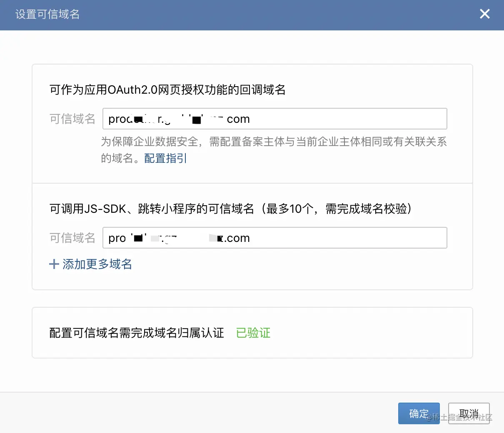This screenshot has height=433, width=504.
Task: Focus the OAuth2.0 callback domain input
Action: [333, 119]
